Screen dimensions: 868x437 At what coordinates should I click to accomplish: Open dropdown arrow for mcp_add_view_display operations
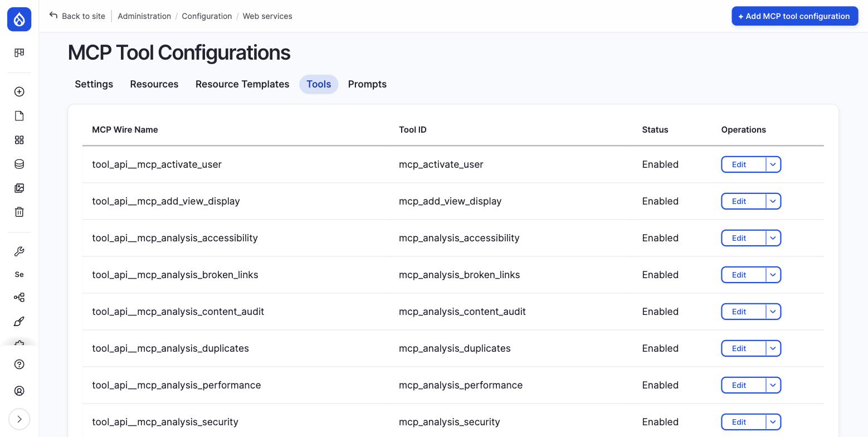[773, 201]
